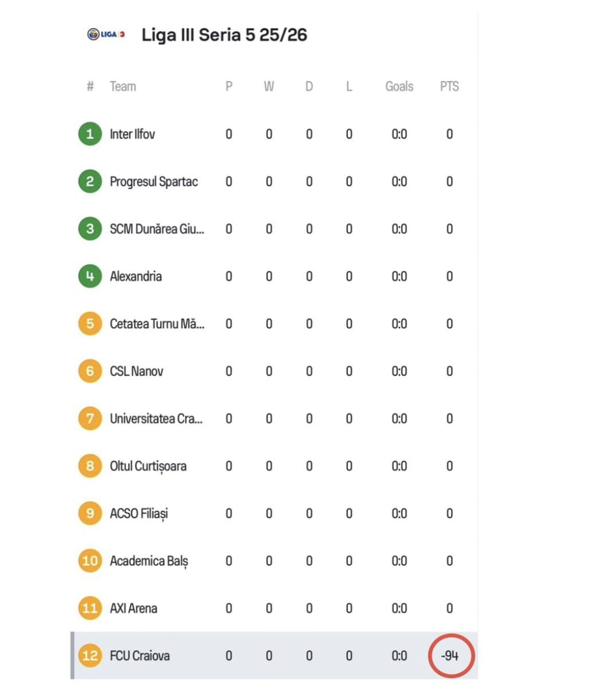Click the green position 4 badge
This screenshot has height=700, width=603.
pos(89,276)
